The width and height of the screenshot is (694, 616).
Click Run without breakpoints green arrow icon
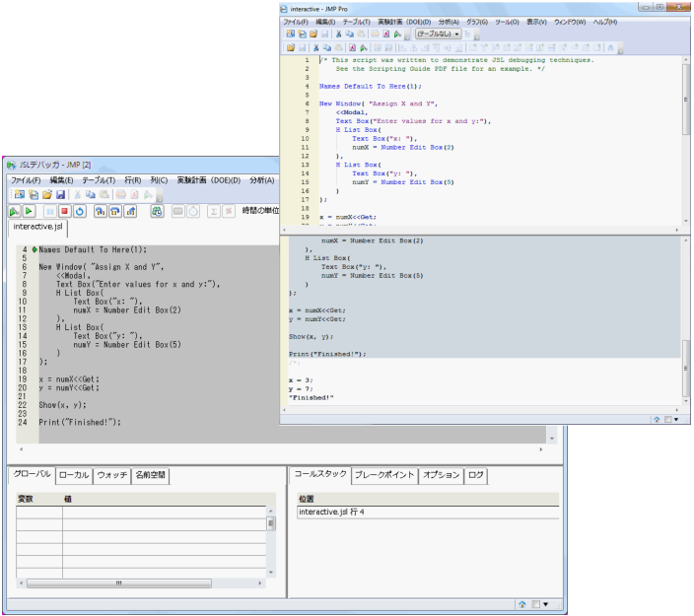pyautogui.click(x=14, y=211)
